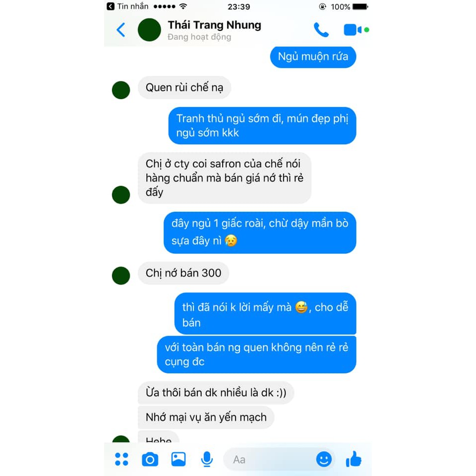The image size is (476, 476).
Task: Return to Tin nhắn app in status bar
Action: pyautogui.click(x=127, y=6)
